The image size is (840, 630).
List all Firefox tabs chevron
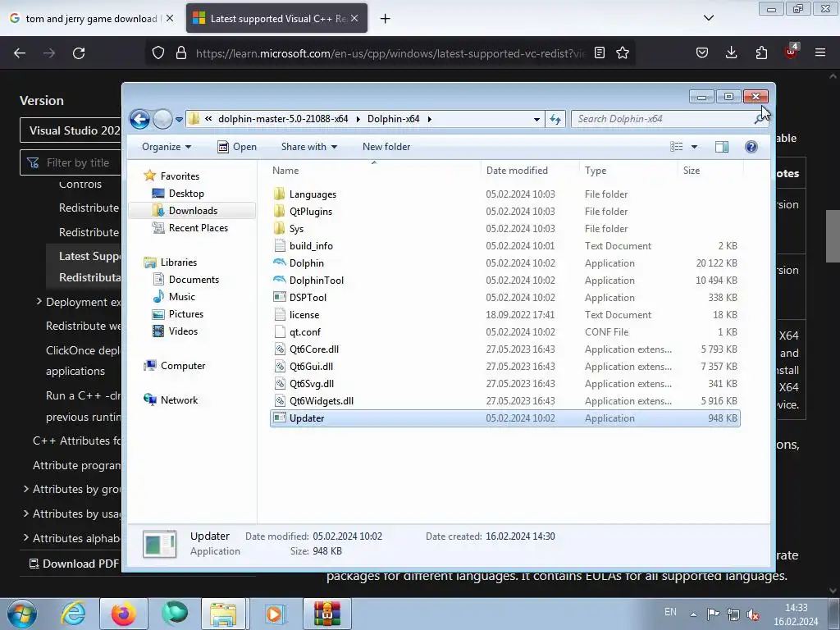(x=708, y=18)
